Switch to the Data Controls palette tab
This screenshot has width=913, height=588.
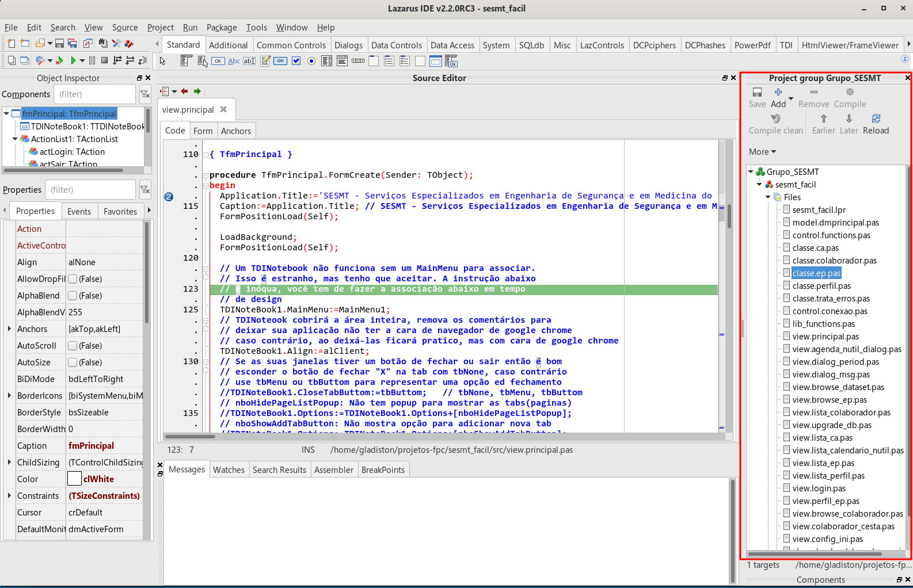tap(396, 45)
